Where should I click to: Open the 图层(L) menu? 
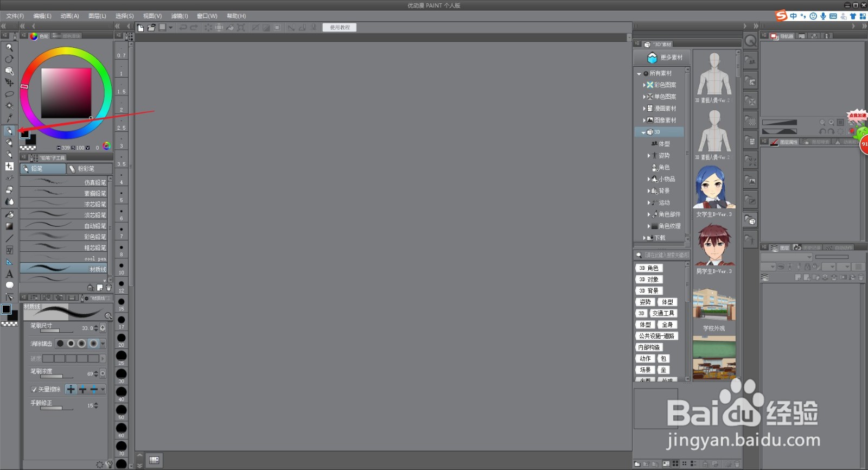click(97, 16)
